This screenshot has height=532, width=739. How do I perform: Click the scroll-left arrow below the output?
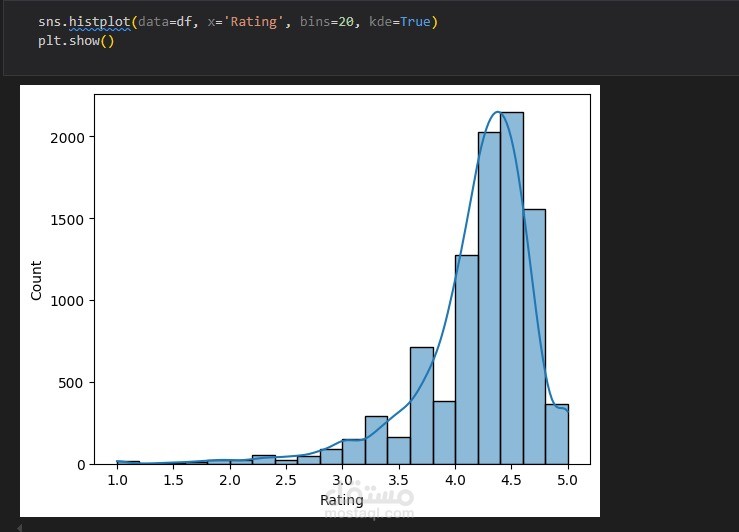(19, 527)
